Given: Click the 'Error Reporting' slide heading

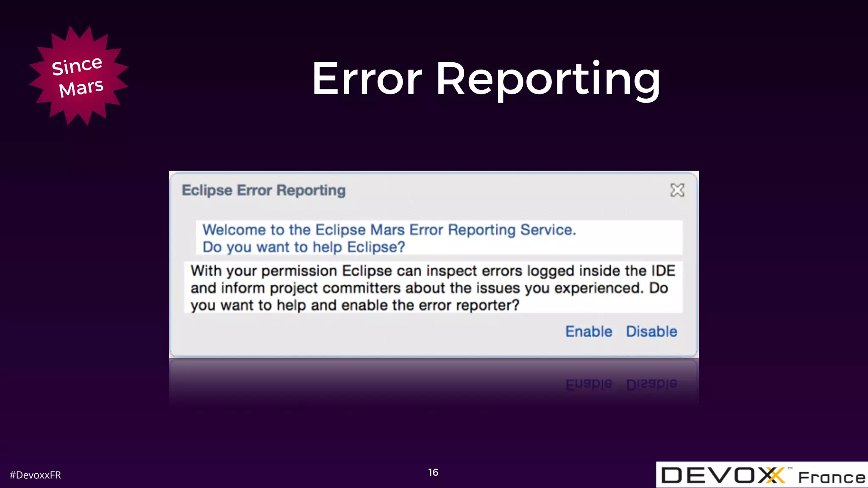Looking at the screenshot, I should click(x=486, y=80).
